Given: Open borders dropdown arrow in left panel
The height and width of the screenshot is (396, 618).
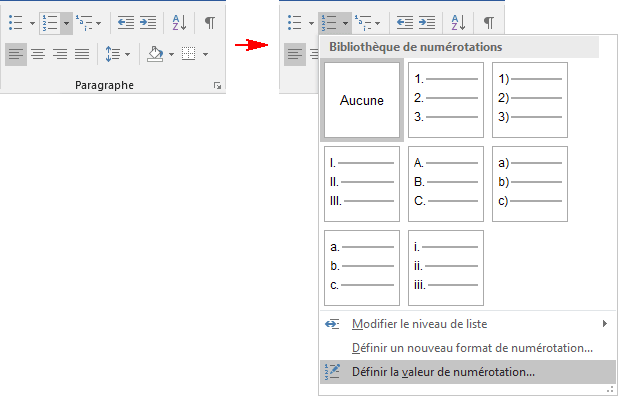Looking at the screenshot, I should [205, 54].
